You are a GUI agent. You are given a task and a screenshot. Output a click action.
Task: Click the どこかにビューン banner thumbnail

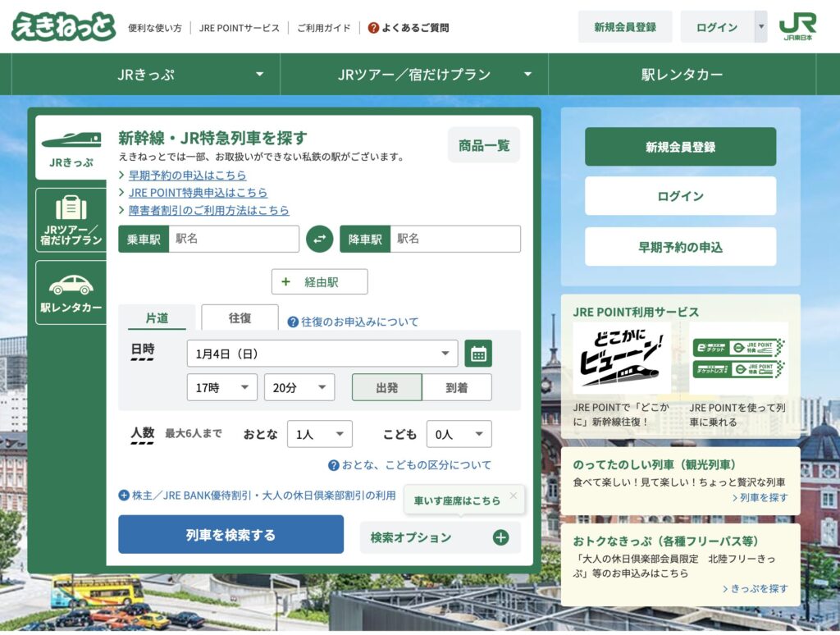[x=621, y=358]
